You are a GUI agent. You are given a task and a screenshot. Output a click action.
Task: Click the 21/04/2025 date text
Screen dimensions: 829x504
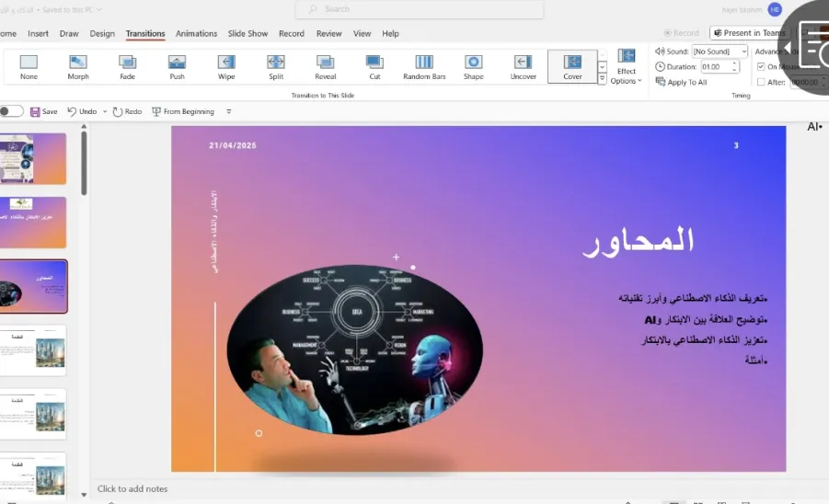[233, 145]
